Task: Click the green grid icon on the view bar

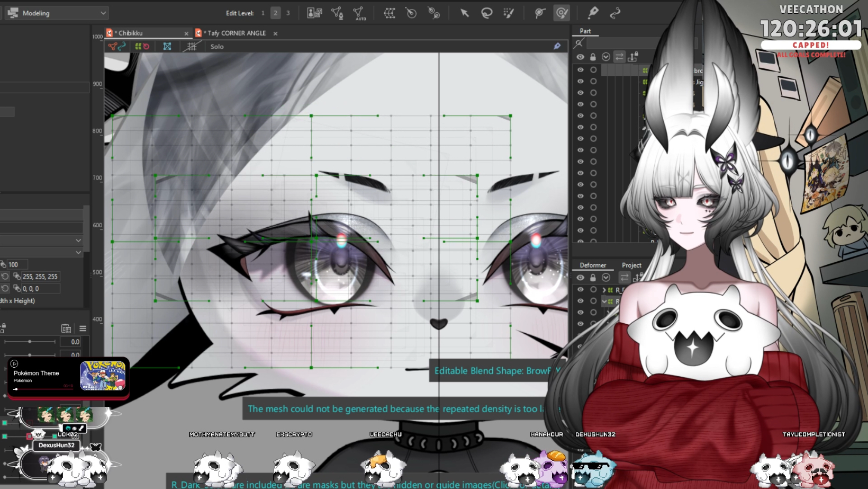Action: 138,47
